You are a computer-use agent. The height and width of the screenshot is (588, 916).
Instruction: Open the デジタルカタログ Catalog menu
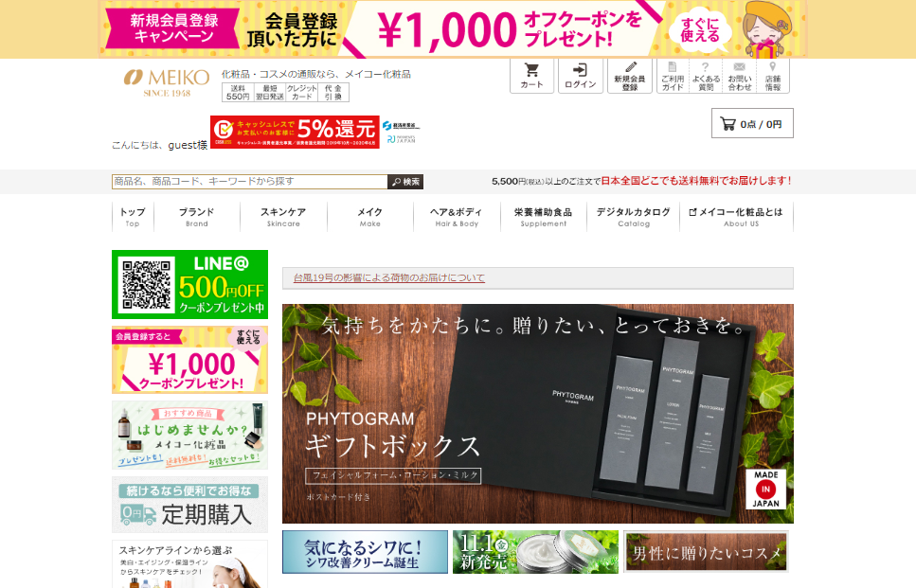coord(634,217)
